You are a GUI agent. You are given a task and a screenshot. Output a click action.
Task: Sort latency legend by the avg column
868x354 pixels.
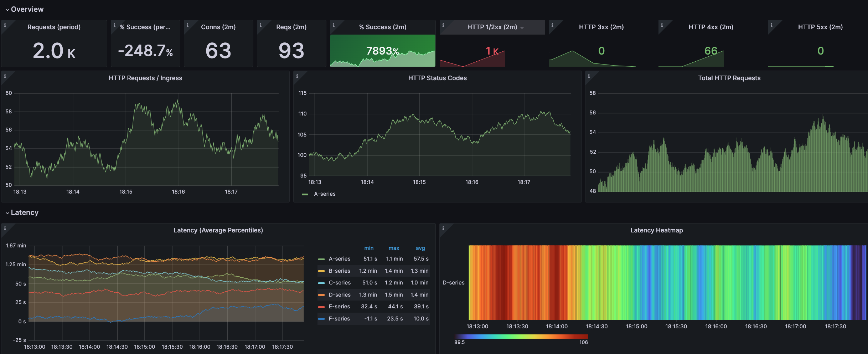420,248
